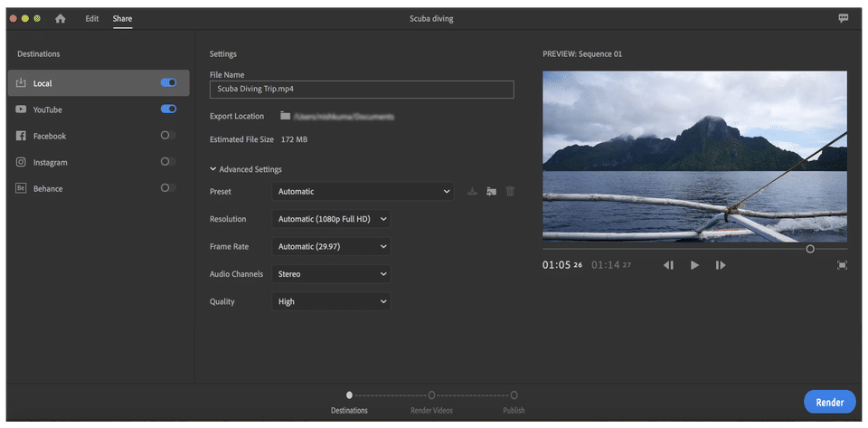
Task: Click the macOS green zoom window button
Action: point(37,18)
